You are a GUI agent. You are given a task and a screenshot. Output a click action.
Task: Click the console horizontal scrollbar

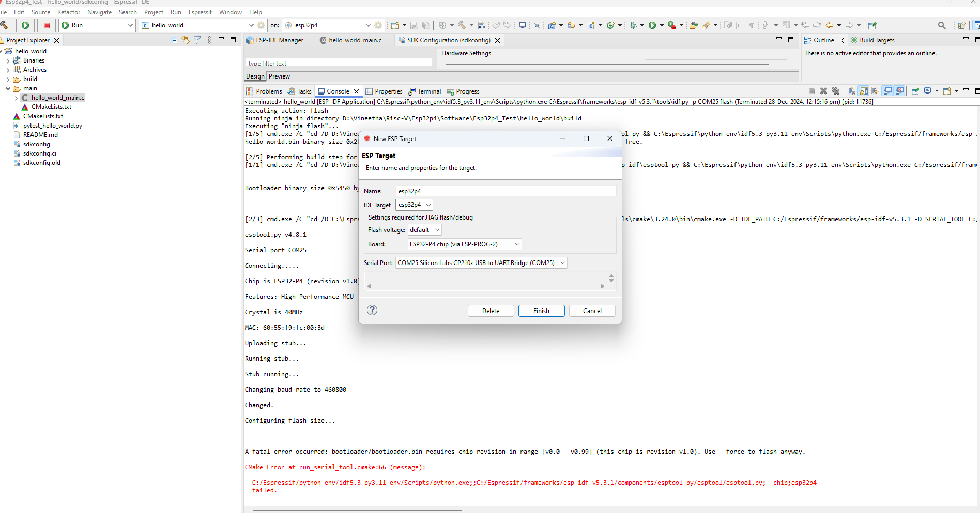[357, 510]
